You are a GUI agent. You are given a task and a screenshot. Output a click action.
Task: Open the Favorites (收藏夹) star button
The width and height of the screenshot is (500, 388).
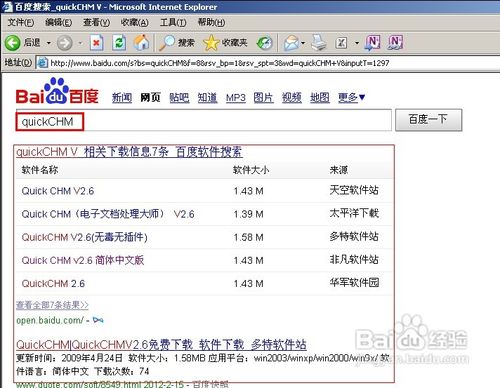click(225, 43)
